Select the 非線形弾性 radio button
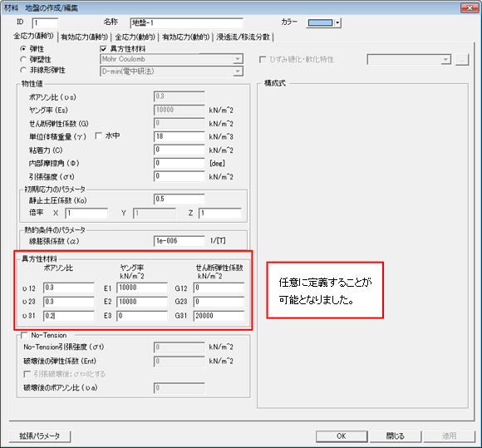Screen dimensions: 482x448 click(x=23, y=70)
